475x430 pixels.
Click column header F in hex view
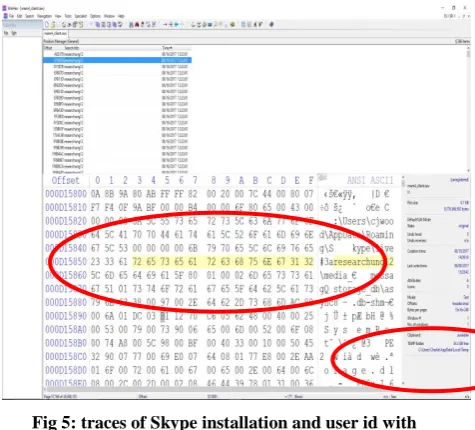click(311, 180)
